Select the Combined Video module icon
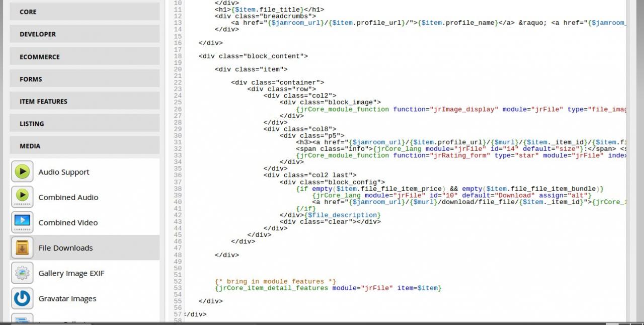Screen dimensions: 644x325 (22, 222)
